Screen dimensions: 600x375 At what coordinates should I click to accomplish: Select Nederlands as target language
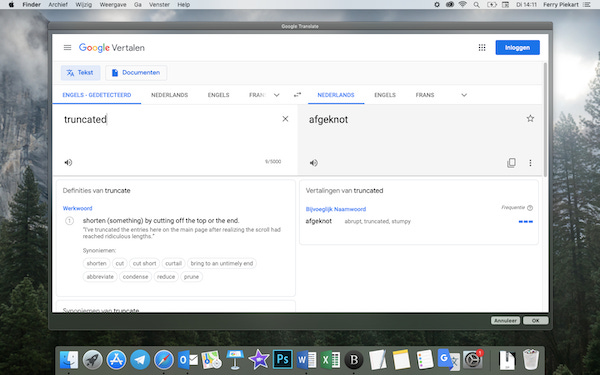click(336, 95)
